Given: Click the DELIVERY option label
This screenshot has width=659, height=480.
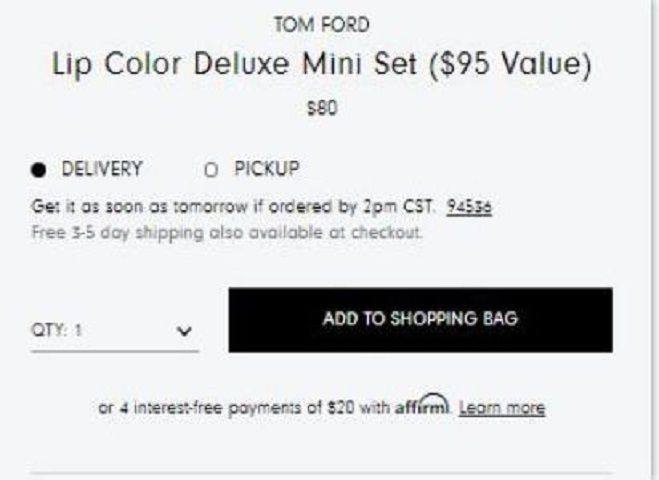Looking at the screenshot, I should [x=102, y=169].
